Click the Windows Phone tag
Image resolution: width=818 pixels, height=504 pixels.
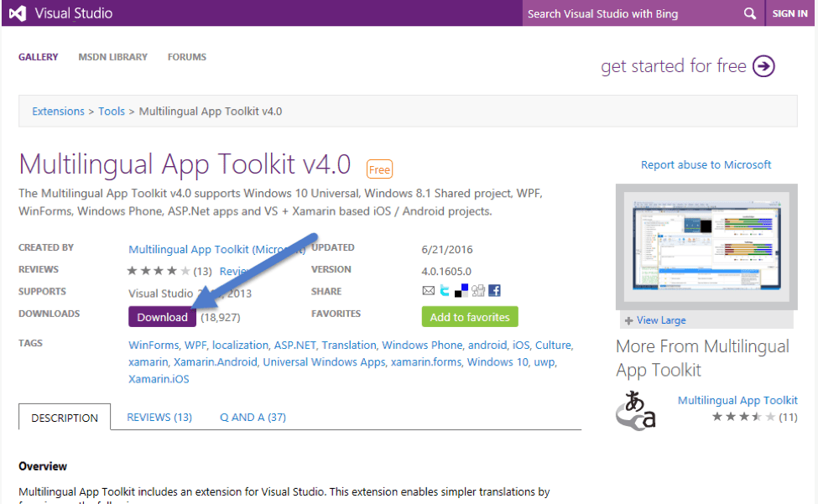[422, 345]
